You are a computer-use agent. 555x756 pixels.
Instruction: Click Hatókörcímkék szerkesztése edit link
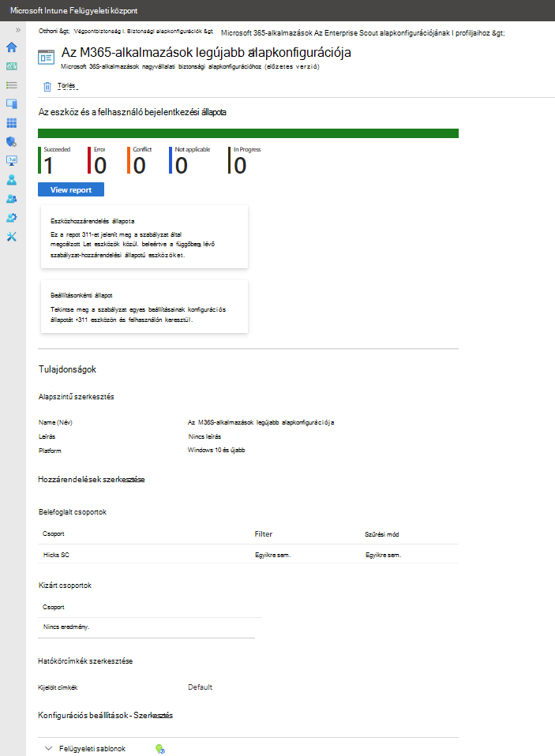tap(85, 661)
